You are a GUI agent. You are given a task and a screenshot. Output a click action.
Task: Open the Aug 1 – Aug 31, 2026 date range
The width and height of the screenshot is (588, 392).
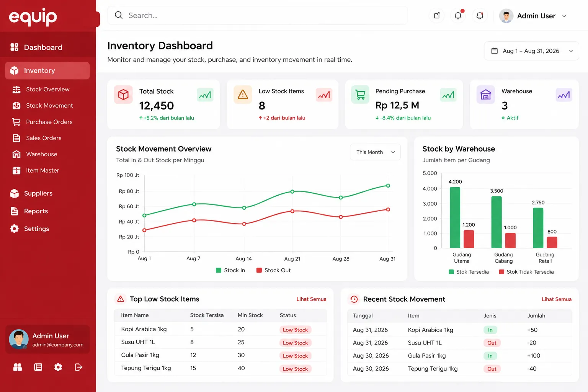tap(531, 51)
